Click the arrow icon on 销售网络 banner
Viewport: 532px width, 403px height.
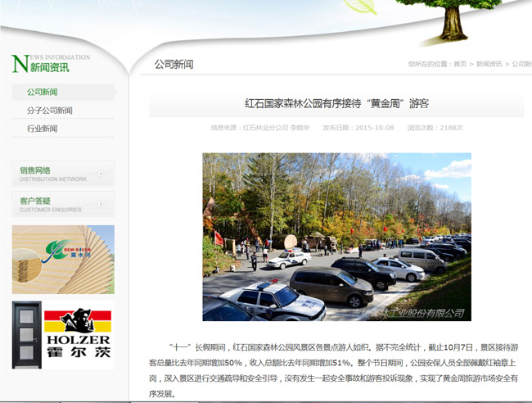pos(100,173)
